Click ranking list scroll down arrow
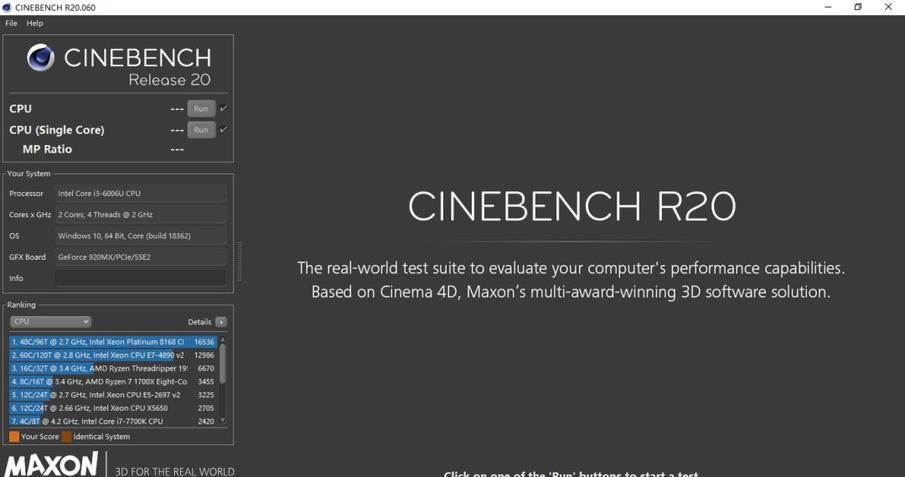 coord(223,421)
